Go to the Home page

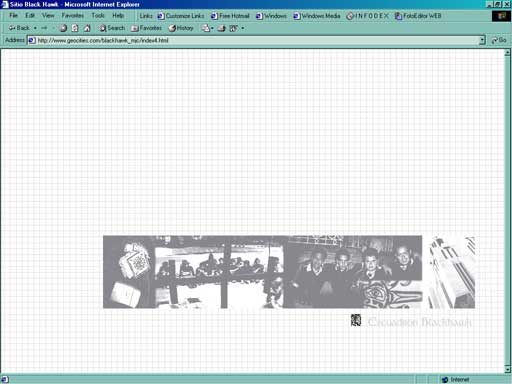click(x=87, y=28)
